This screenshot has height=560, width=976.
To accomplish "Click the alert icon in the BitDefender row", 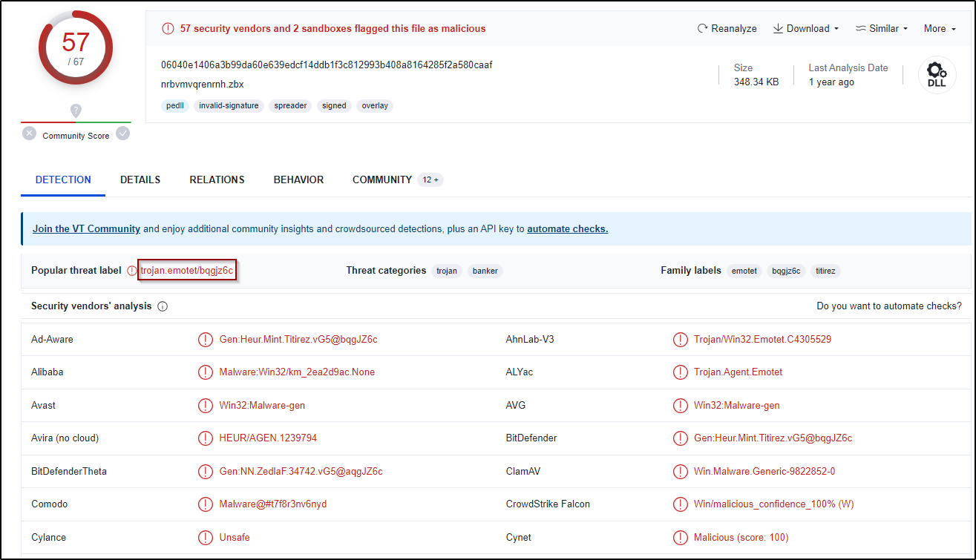I will click(680, 438).
